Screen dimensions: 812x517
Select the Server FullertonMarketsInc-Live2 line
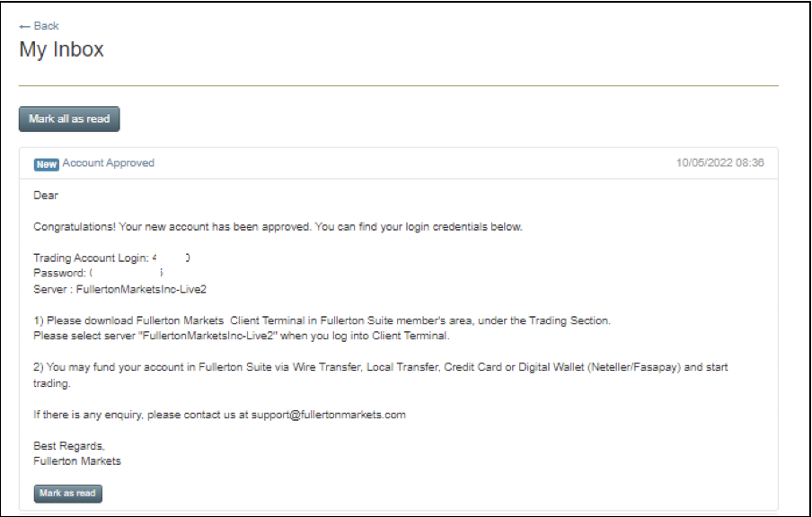point(120,289)
